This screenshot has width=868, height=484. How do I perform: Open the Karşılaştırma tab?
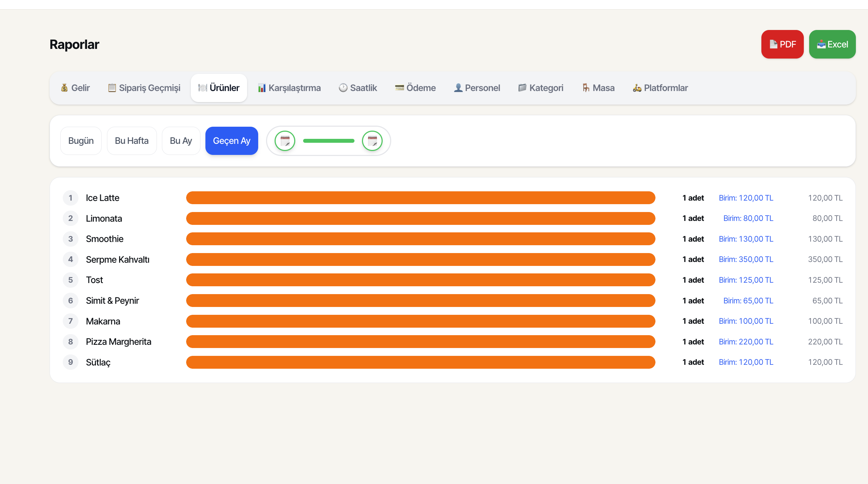tap(289, 88)
